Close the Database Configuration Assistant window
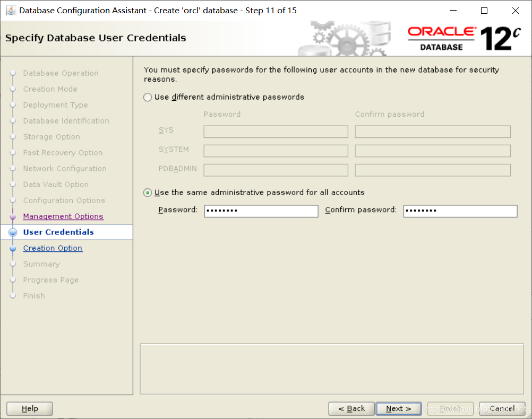The image size is (532, 419). (x=516, y=11)
